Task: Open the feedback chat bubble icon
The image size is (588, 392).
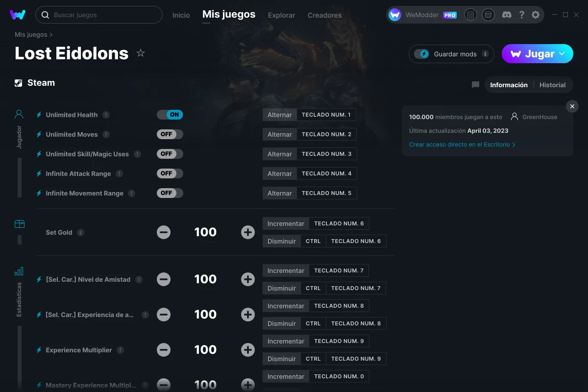Action: point(475,85)
